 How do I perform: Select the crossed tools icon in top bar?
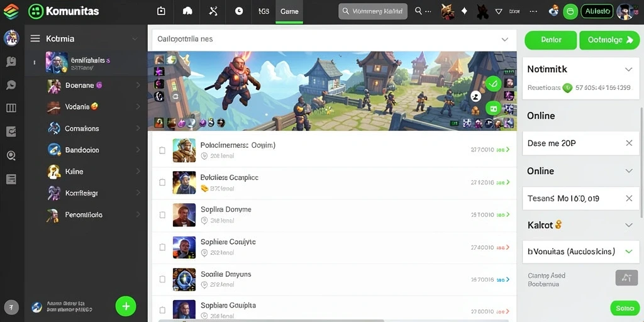(213, 11)
